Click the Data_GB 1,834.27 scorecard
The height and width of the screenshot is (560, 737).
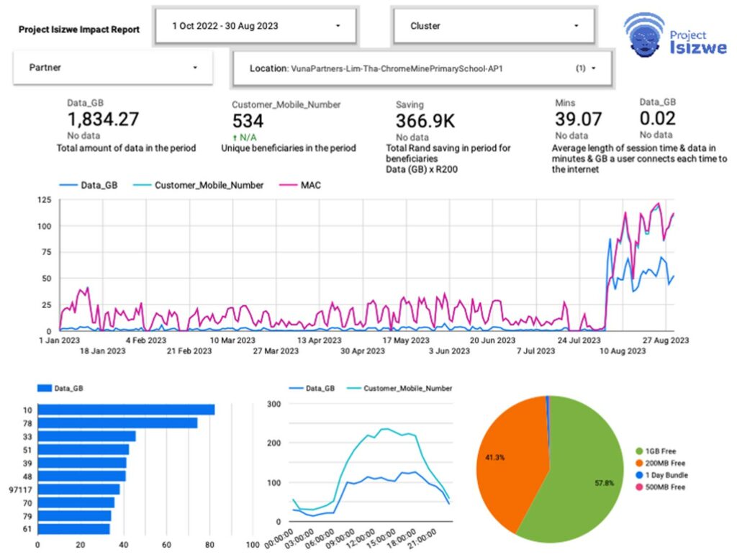click(103, 119)
